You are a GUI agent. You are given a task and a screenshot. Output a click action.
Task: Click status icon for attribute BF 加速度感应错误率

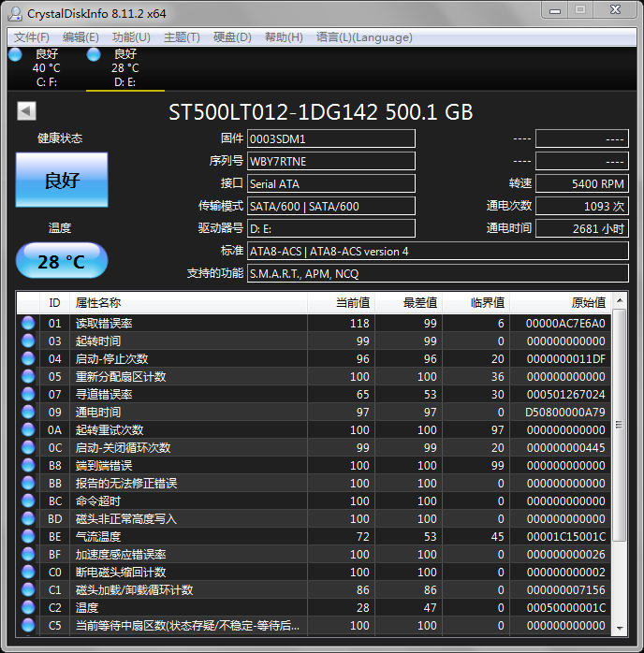point(28,554)
